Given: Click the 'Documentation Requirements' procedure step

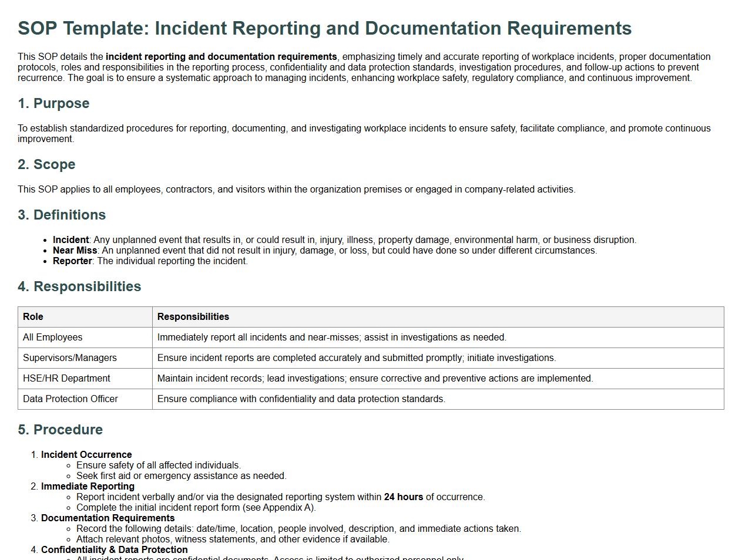Looking at the screenshot, I should pos(108,518).
